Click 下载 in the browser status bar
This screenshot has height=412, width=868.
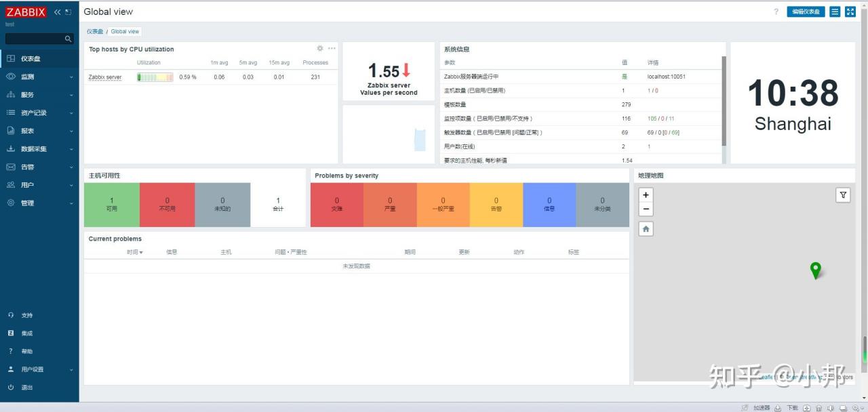click(x=792, y=408)
